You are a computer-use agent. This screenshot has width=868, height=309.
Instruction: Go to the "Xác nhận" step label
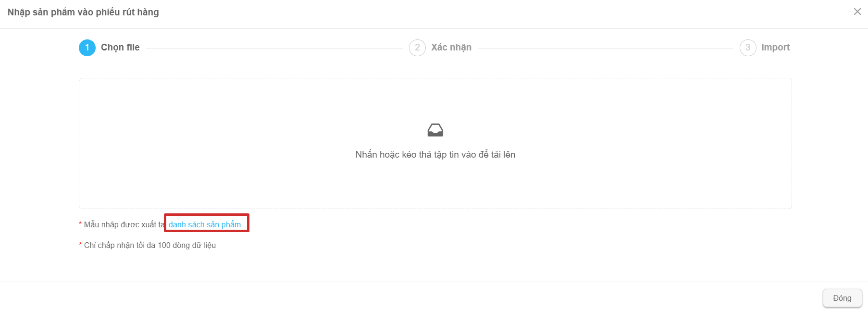click(451, 48)
